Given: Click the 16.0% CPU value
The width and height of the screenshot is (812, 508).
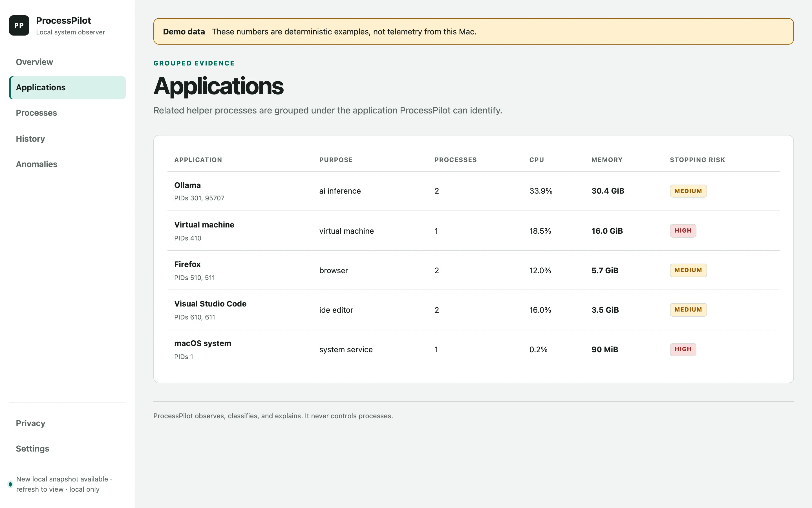Looking at the screenshot, I should coord(540,310).
